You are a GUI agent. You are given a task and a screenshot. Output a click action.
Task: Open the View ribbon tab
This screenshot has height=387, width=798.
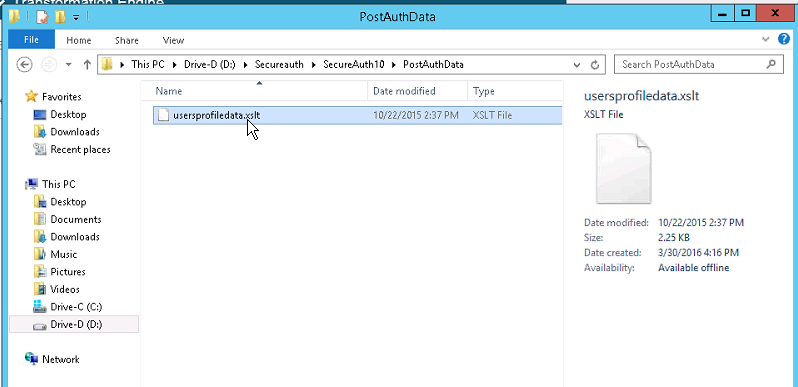tap(173, 40)
